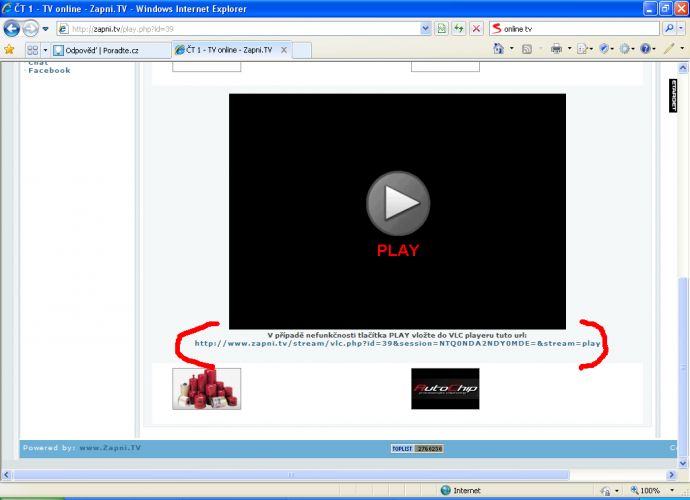Click the horizontal scrollbar left arrow
The image size is (690, 500).
6,475
